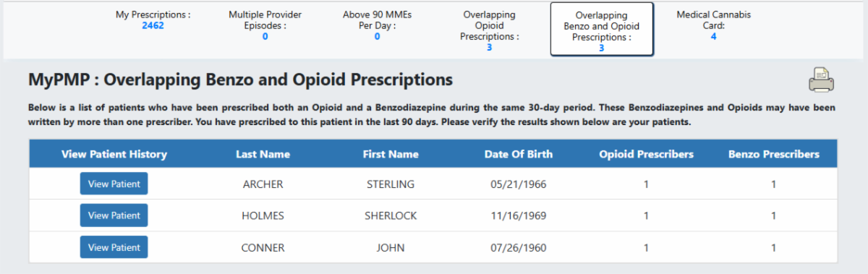Image resolution: width=868 pixels, height=274 pixels.
Task: Click the ARCHER last name cell
Action: [x=263, y=184]
